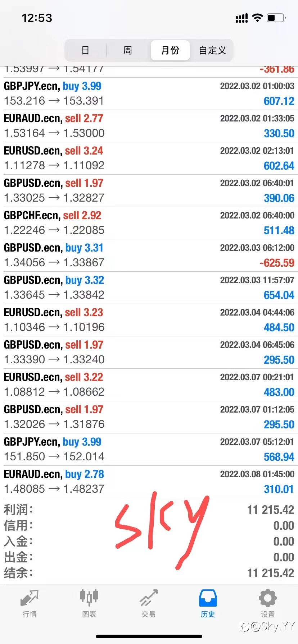
Task: Select the 周 week period segment
Action: click(128, 50)
